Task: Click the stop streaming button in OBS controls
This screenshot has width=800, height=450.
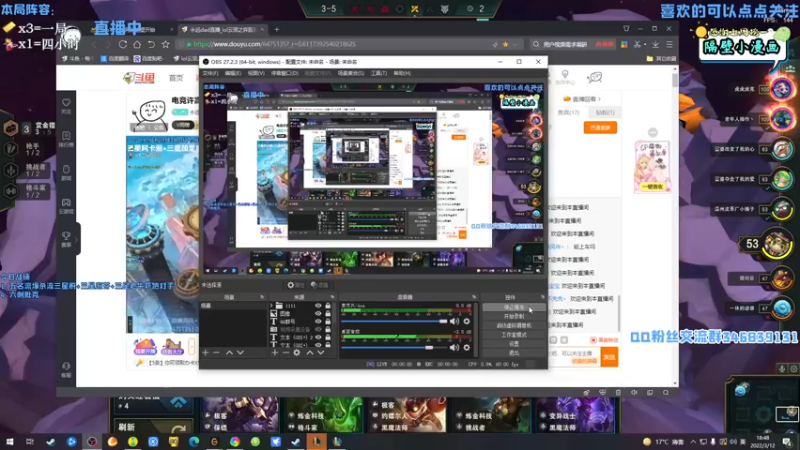Action: [514, 308]
